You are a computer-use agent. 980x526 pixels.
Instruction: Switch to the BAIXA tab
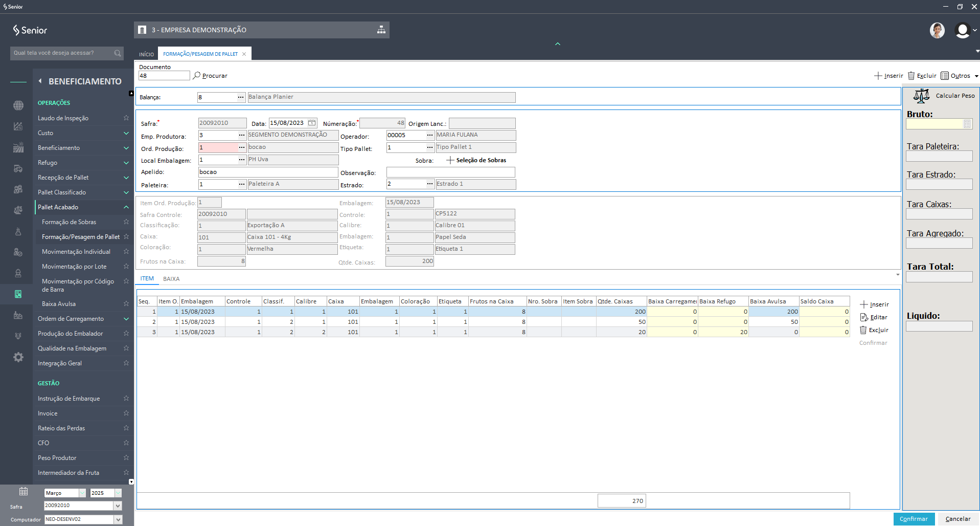pos(171,279)
